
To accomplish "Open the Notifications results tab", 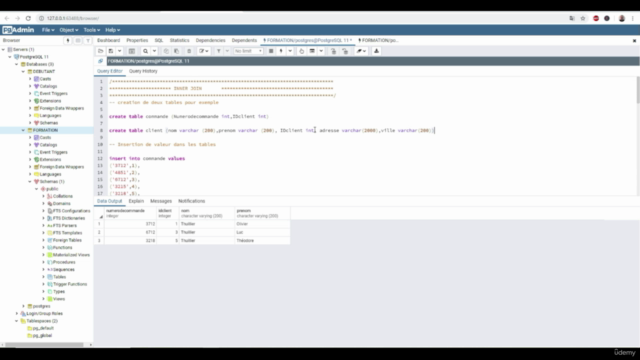I will pyautogui.click(x=191, y=201).
